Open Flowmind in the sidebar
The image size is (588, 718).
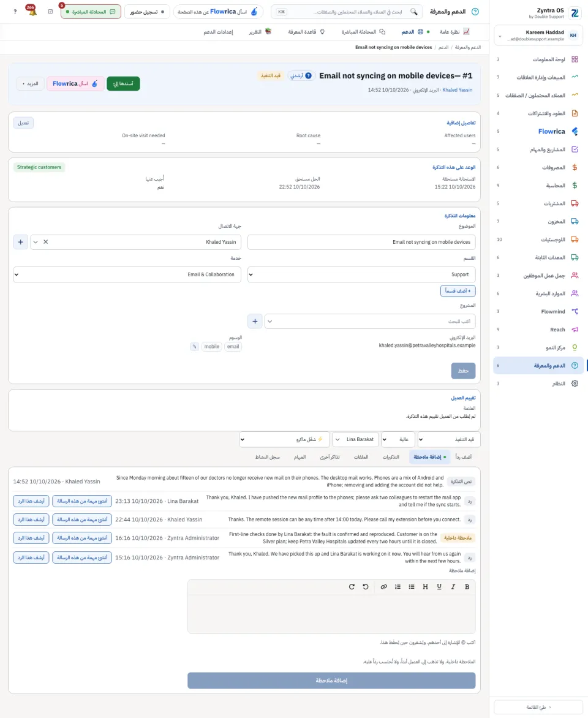pos(538,312)
